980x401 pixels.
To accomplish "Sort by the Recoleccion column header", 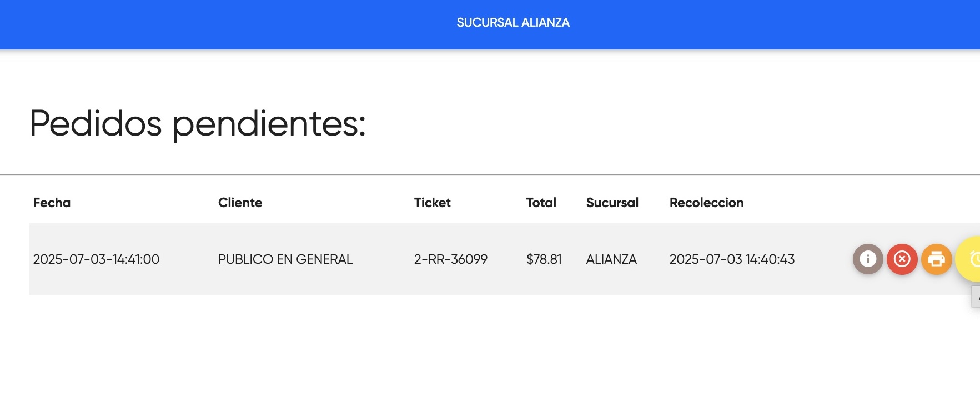I will [x=706, y=203].
